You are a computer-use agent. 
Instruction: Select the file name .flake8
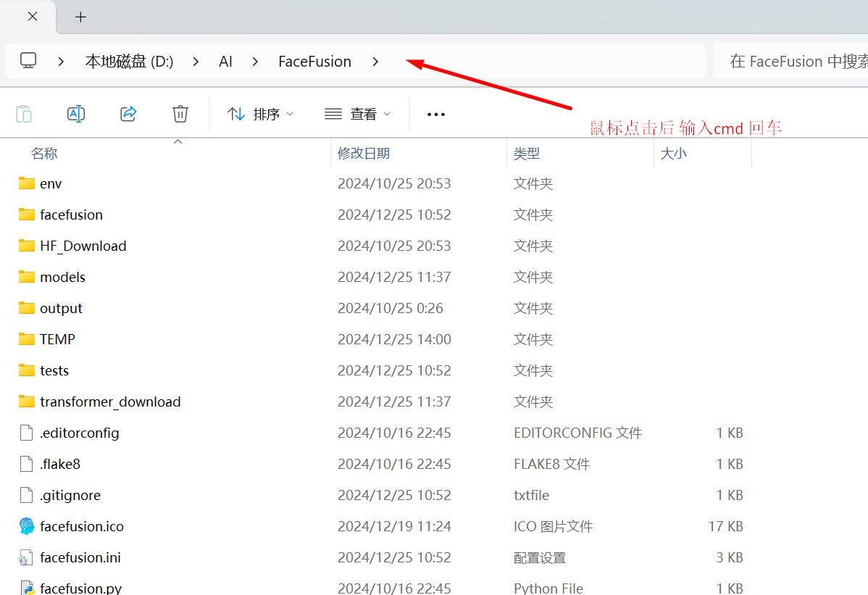pyautogui.click(x=60, y=464)
